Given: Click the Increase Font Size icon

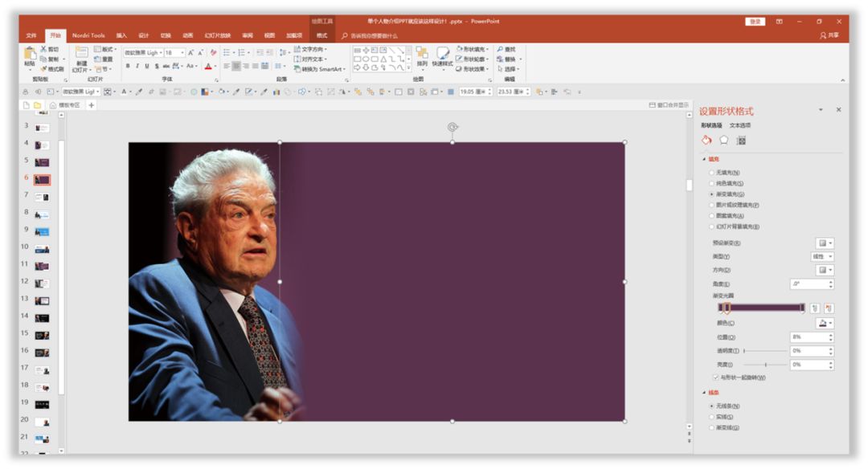Looking at the screenshot, I should click(191, 52).
